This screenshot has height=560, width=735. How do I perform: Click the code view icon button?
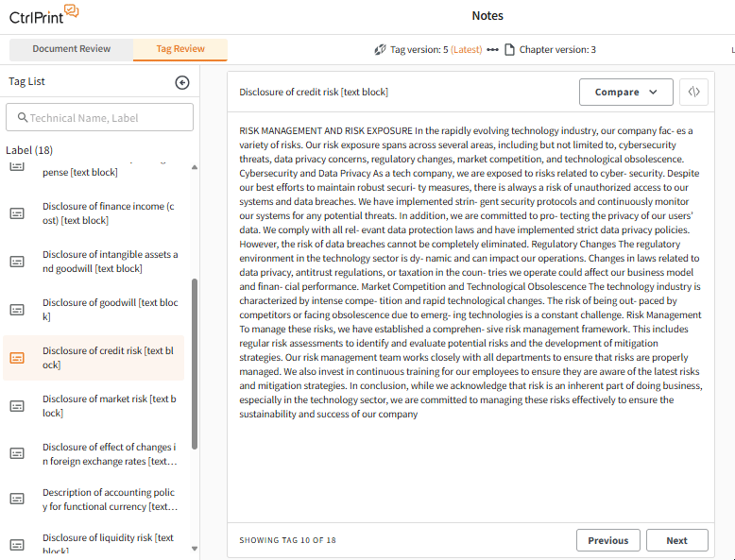[694, 92]
